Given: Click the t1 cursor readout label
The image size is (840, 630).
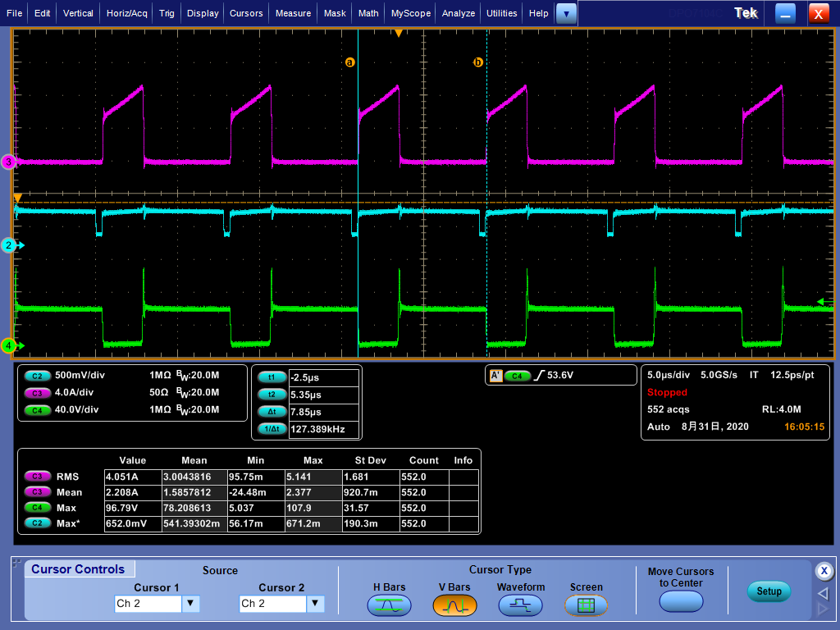Looking at the screenshot, I should pyautogui.click(x=272, y=377).
